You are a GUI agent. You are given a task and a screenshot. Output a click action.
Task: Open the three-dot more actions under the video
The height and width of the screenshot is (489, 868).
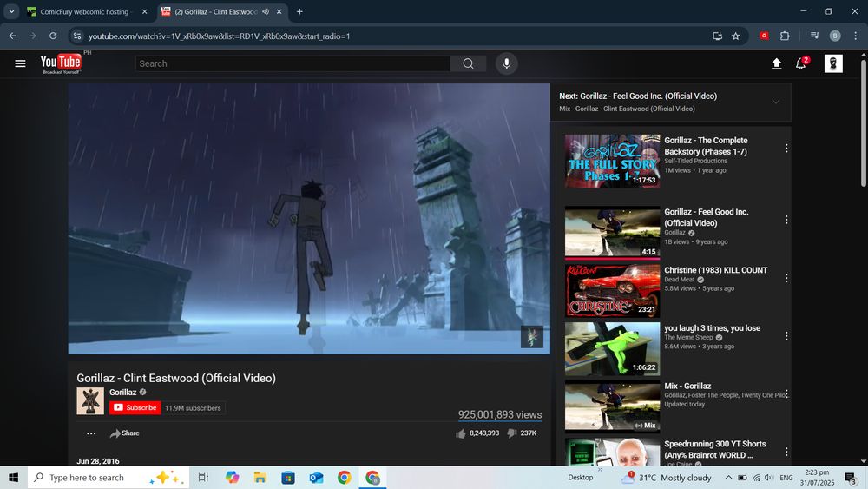pos(91,433)
